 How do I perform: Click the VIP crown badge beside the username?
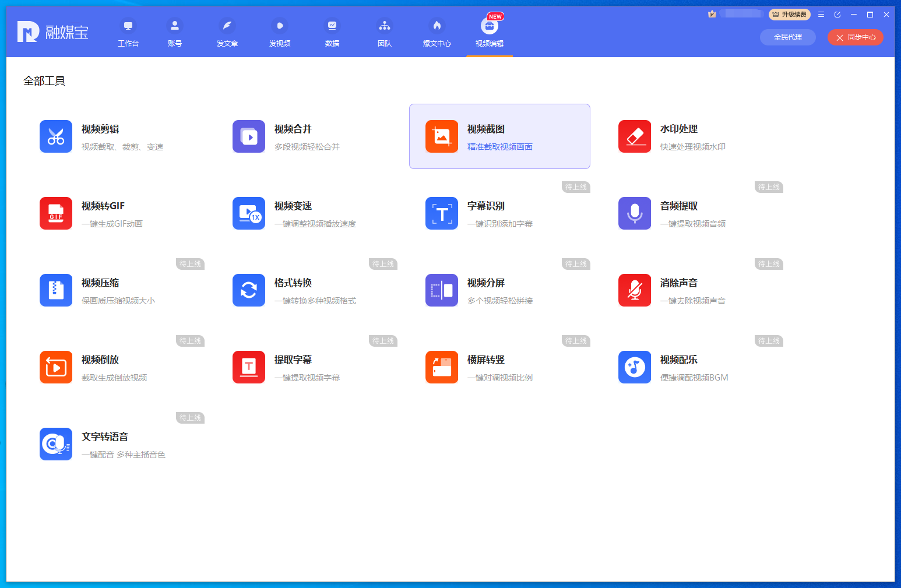point(712,14)
